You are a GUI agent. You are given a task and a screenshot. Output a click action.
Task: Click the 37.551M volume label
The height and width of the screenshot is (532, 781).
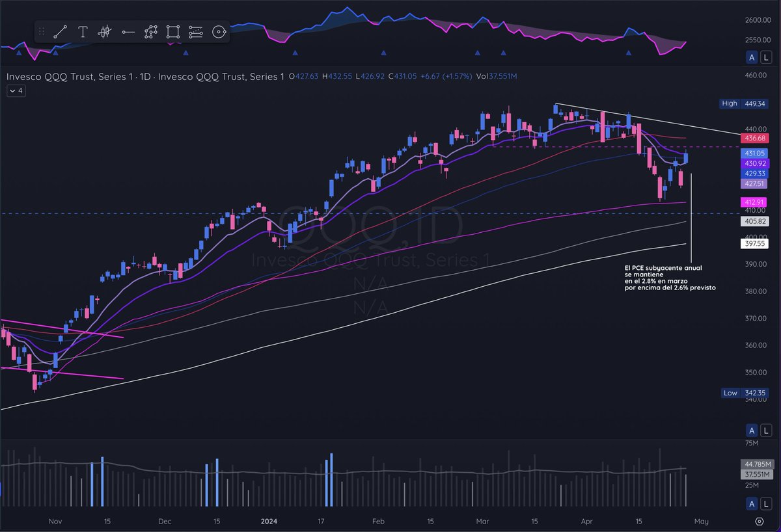tap(757, 475)
